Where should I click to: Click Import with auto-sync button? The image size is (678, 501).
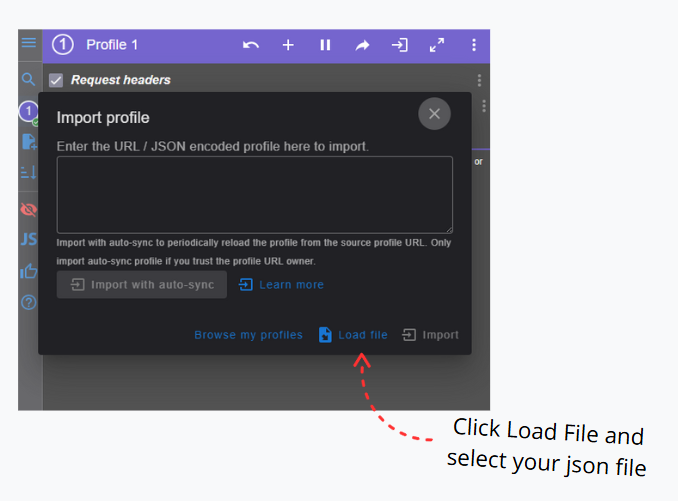pyautogui.click(x=142, y=284)
